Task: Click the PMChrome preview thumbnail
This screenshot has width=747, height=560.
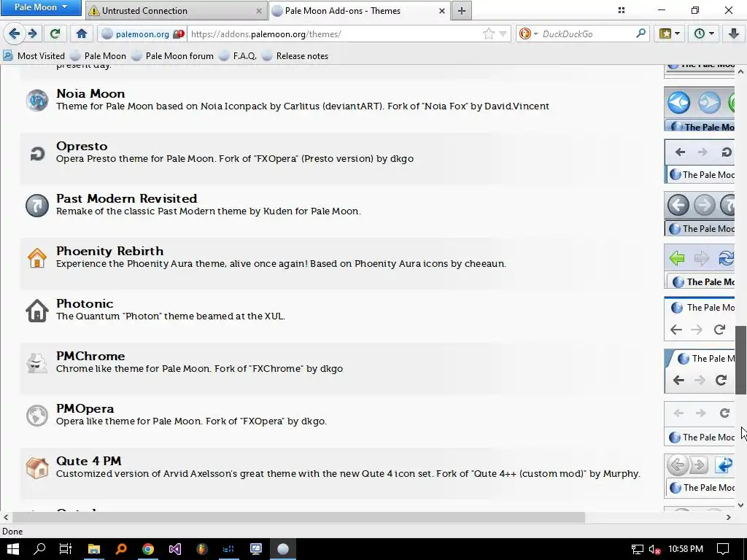Action: pos(699,371)
